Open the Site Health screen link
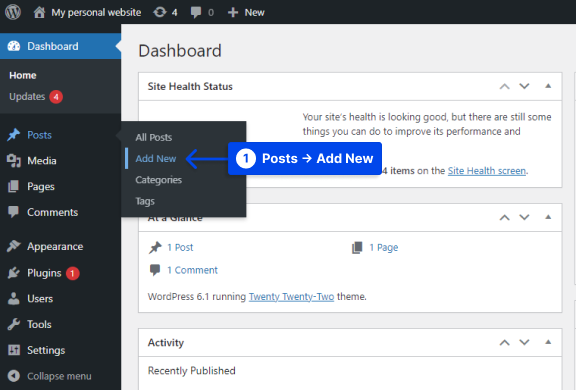The height and width of the screenshot is (390, 576). 487,171
